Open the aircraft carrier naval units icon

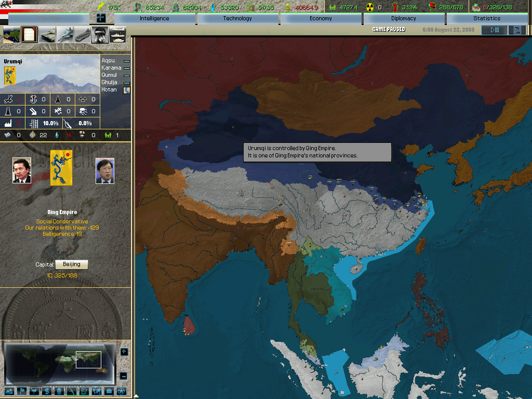pyautogui.click(x=83, y=35)
